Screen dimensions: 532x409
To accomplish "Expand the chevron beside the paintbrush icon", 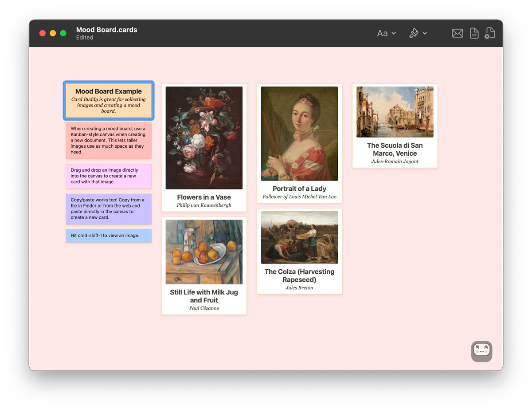I will pos(424,34).
